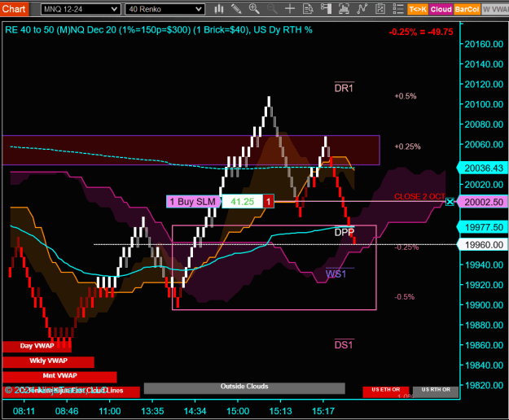The height and width of the screenshot is (420, 509).
Task: Toggle the BarCol button
Action: pyautogui.click(x=467, y=10)
